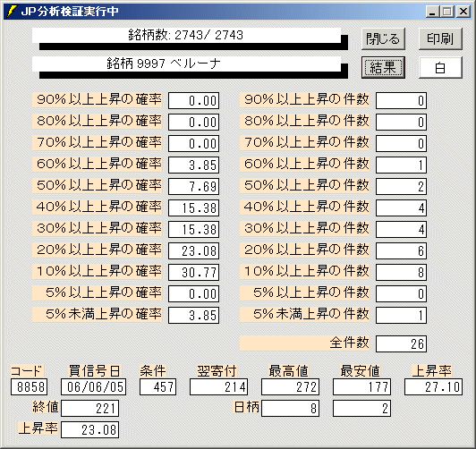Click the 日柄 field showing 8
The width and height of the screenshot is (476, 449).
tap(290, 409)
